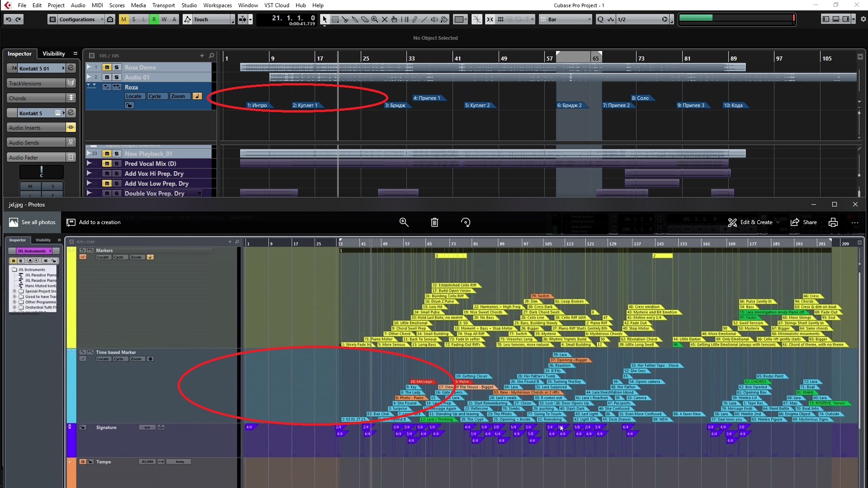Open the Transport menu

tap(163, 5)
